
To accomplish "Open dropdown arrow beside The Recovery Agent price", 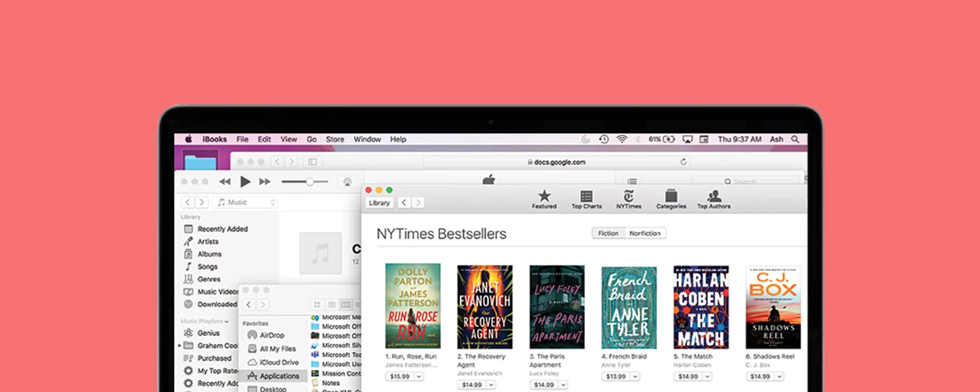I will coord(491,385).
